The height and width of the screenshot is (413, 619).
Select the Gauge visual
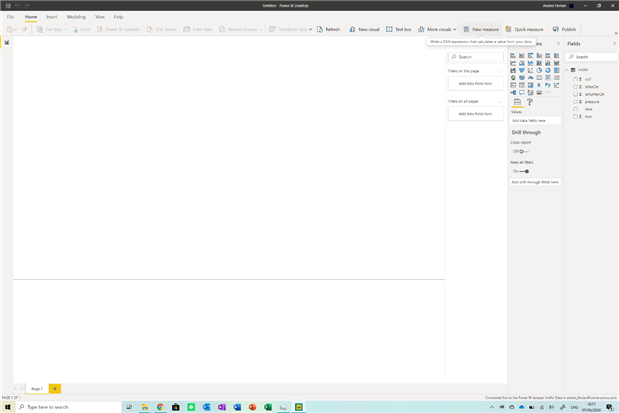pyautogui.click(x=530, y=77)
